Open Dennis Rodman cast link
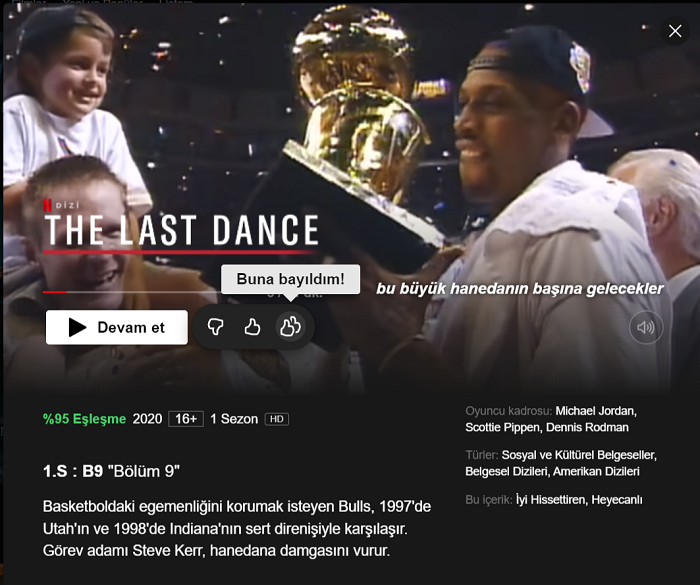 588,427
